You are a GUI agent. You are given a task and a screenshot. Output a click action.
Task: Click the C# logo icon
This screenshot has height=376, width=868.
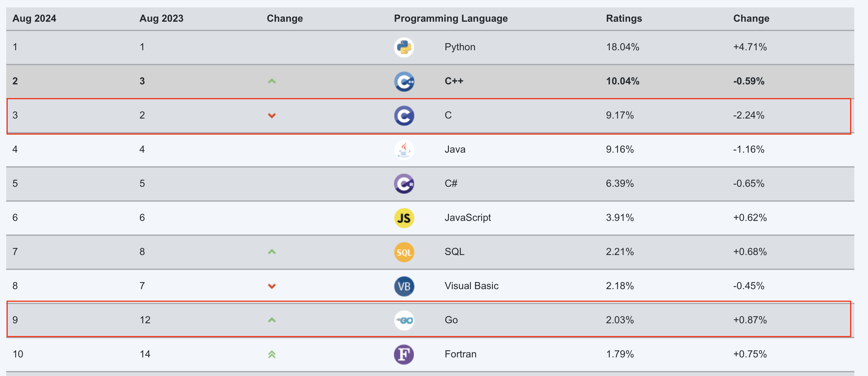tap(404, 184)
